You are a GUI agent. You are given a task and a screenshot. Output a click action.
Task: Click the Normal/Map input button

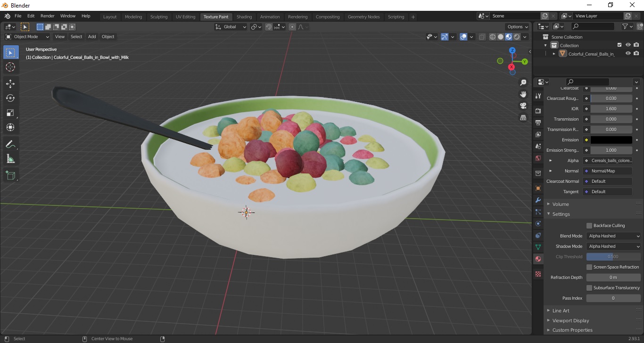pyautogui.click(x=607, y=171)
